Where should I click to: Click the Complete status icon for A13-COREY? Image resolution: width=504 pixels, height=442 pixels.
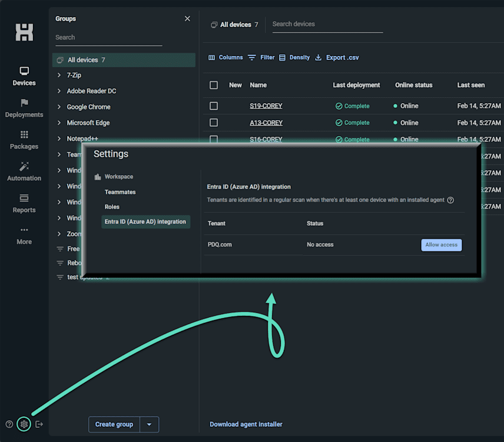(x=339, y=123)
